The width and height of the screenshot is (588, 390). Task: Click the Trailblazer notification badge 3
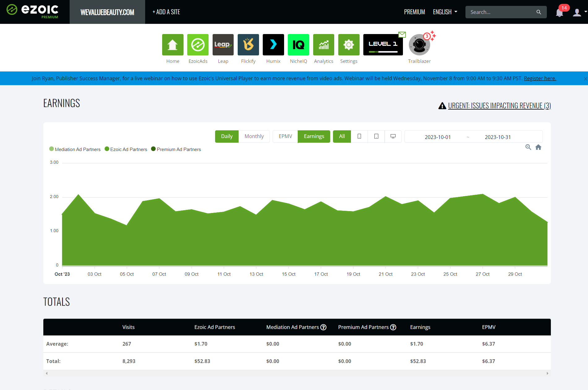[x=427, y=36]
